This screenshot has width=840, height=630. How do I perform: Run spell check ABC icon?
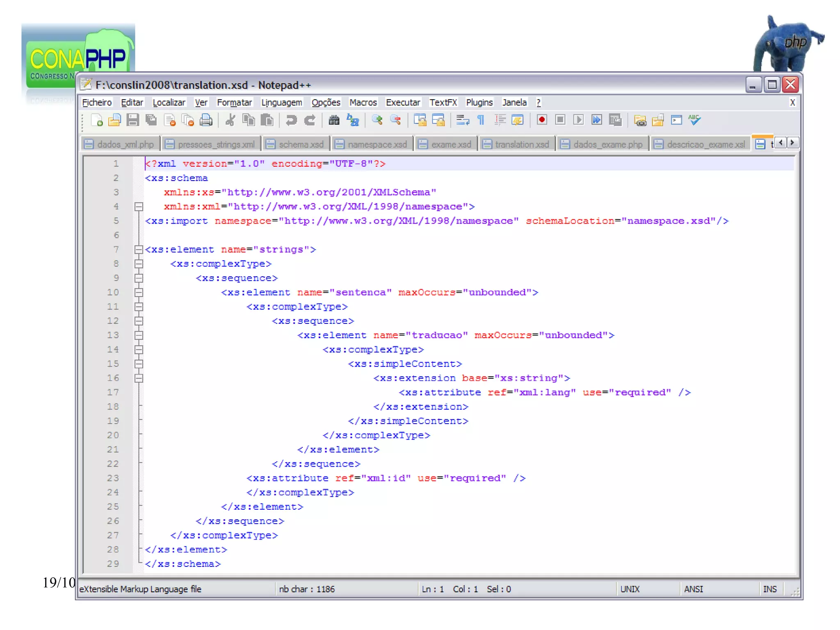[x=694, y=120]
